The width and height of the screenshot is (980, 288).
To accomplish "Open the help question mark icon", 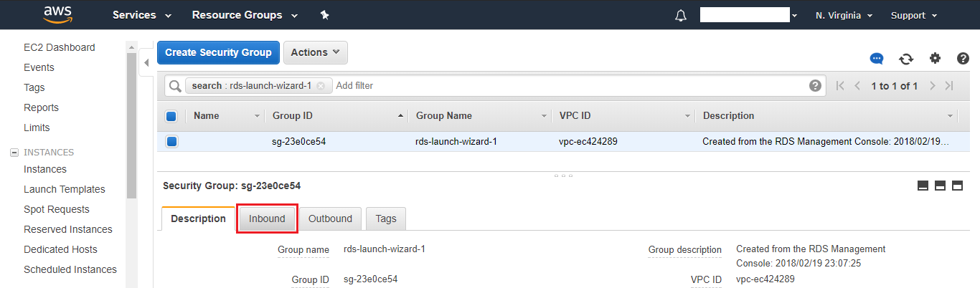I will (x=963, y=59).
